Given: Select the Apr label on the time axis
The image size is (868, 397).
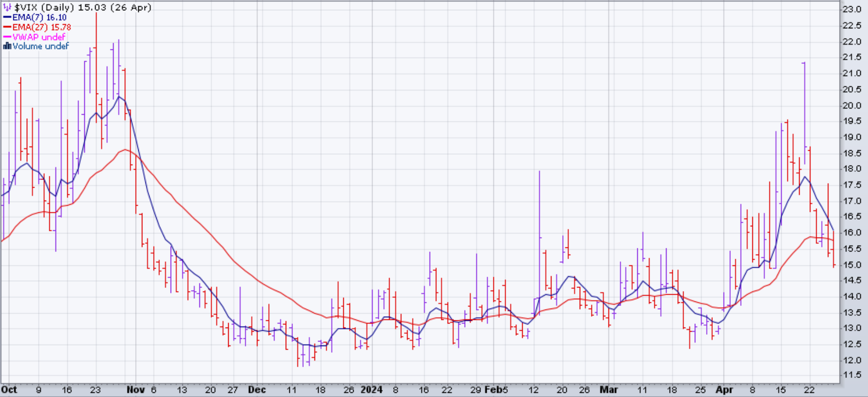Looking at the screenshot, I should (724, 390).
